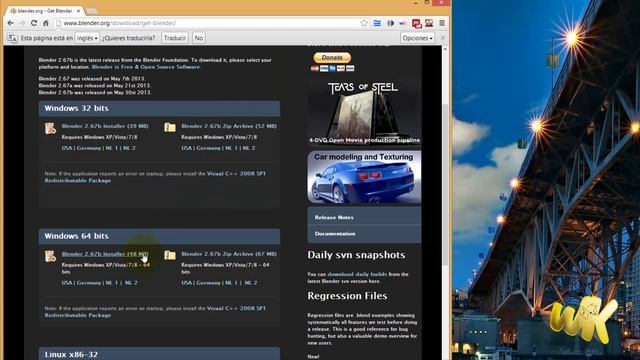
Task: Click the page vertical scrollbar thumb
Action: pos(445,184)
